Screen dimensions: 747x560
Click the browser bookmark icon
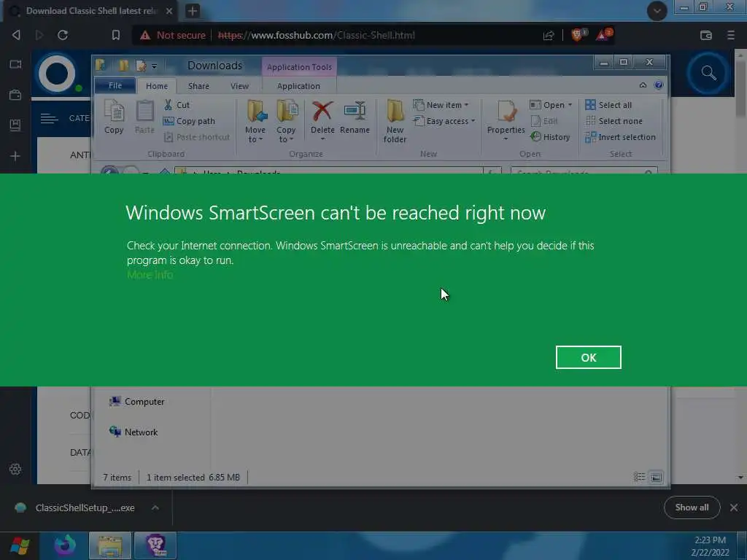(116, 35)
